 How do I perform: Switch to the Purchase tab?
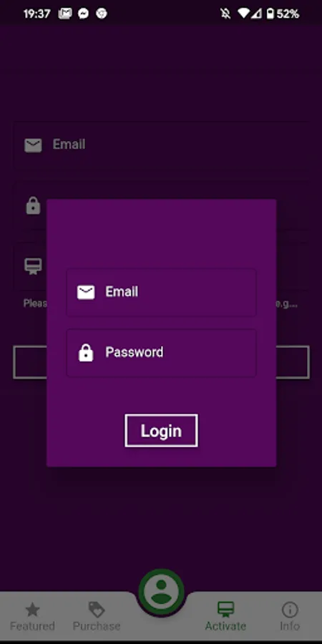[97, 617]
